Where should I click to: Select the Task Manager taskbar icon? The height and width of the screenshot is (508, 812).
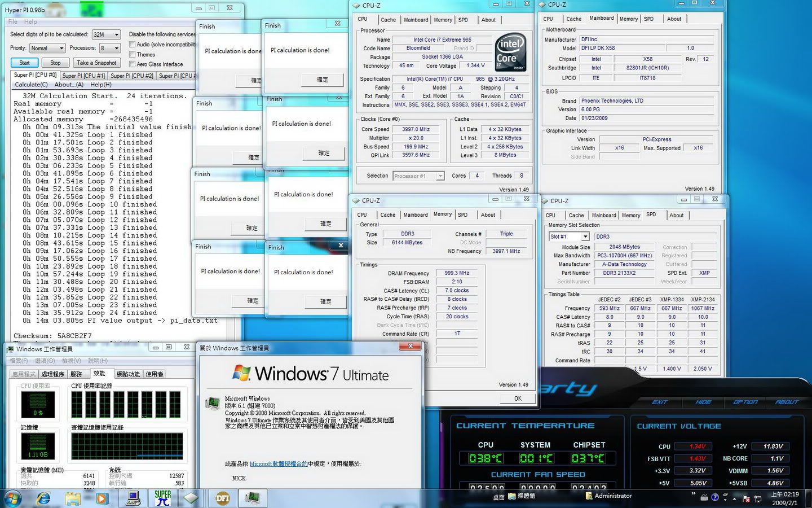click(x=251, y=498)
